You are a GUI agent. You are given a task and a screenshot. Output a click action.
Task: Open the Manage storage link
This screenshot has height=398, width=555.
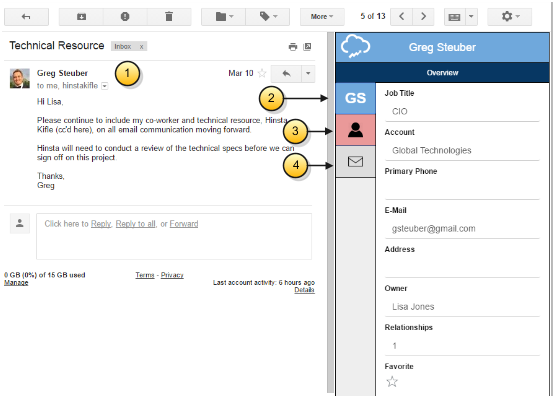pyautogui.click(x=16, y=283)
